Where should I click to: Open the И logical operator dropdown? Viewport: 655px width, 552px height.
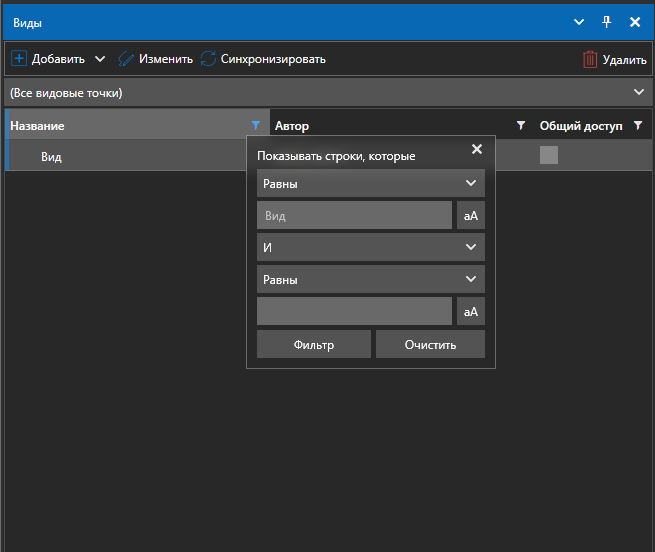pyautogui.click(x=370, y=248)
